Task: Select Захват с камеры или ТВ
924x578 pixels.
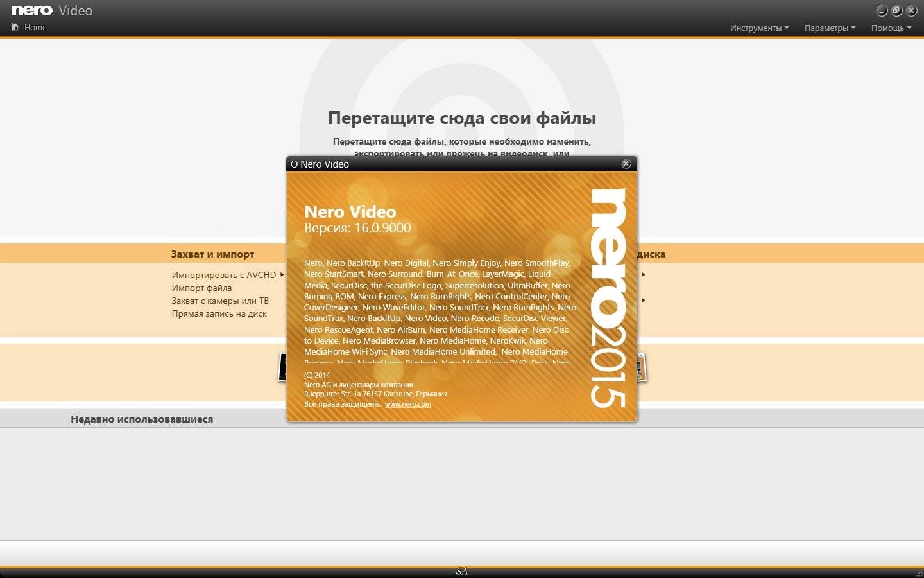Action: [220, 301]
